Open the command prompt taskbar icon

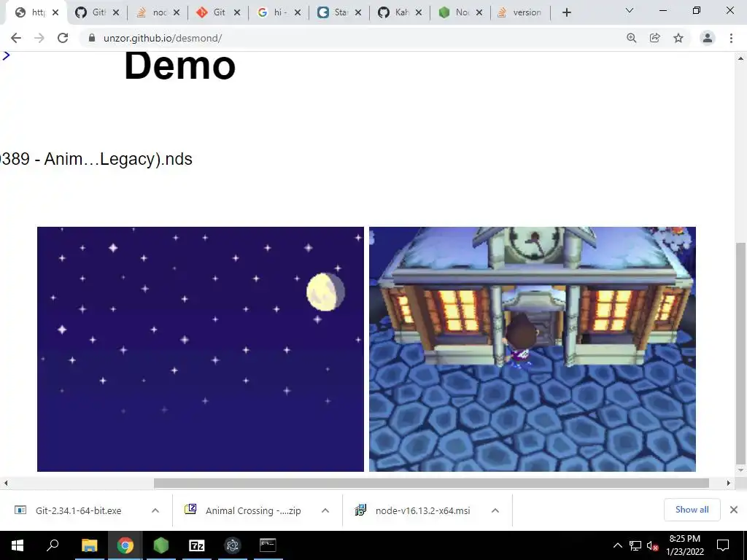[x=268, y=545]
